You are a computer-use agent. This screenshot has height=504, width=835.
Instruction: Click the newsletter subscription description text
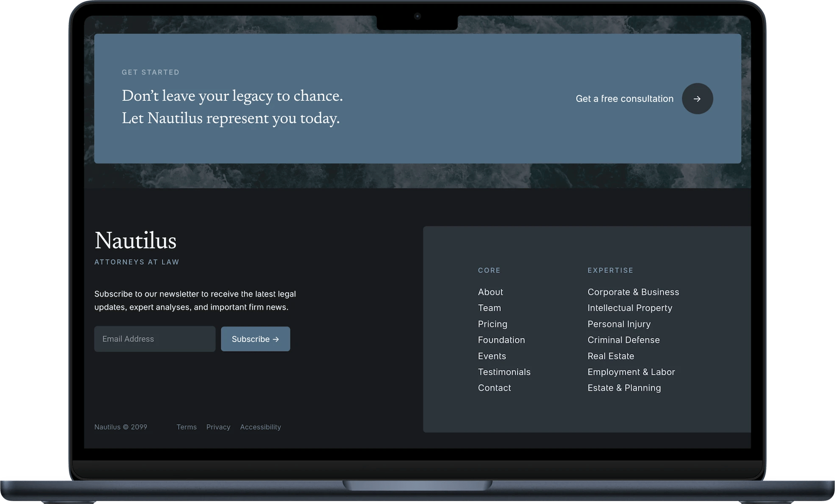(x=195, y=300)
